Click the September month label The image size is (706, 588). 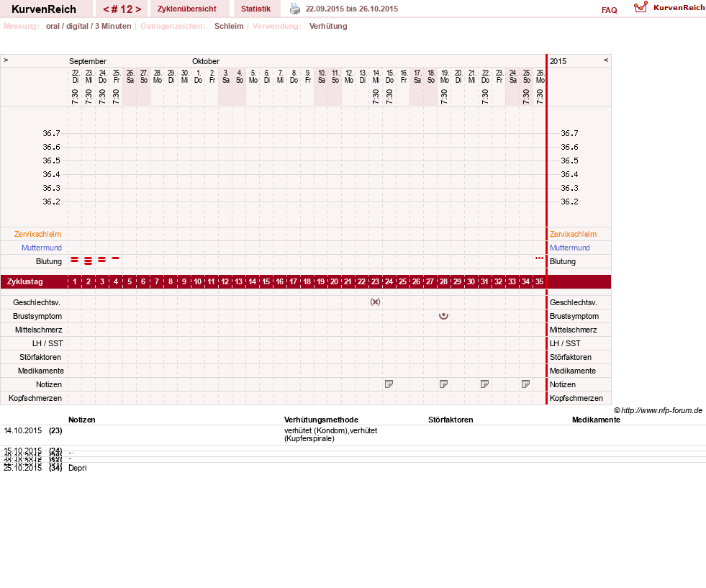(87, 61)
